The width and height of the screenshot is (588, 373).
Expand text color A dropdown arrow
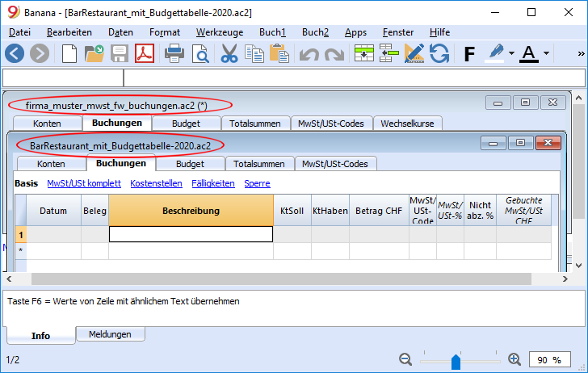[546, 53]
